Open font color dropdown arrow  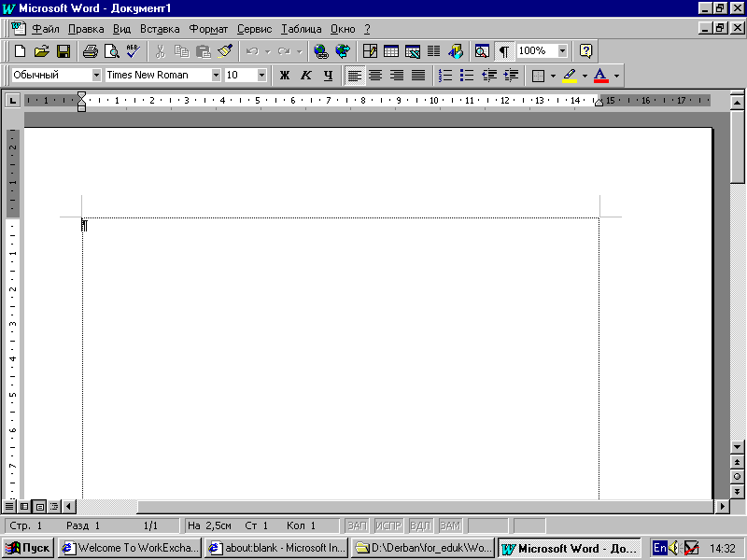(x=616, y=76)
